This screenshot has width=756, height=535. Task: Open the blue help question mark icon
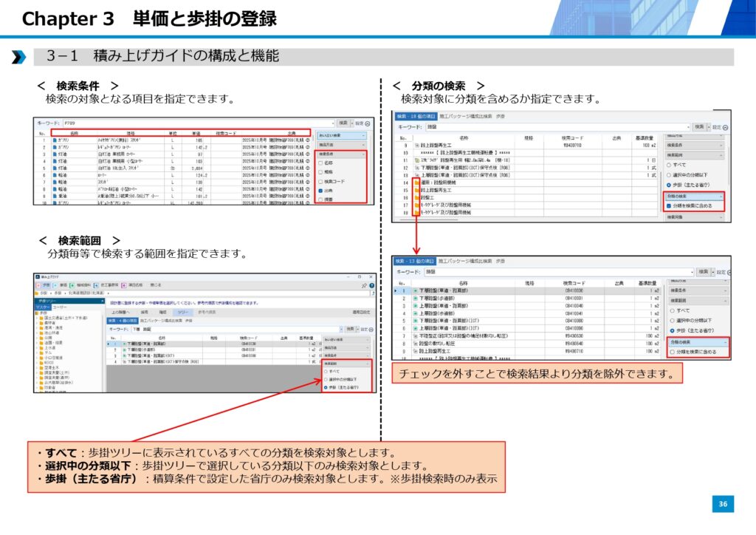pos(373,284)
